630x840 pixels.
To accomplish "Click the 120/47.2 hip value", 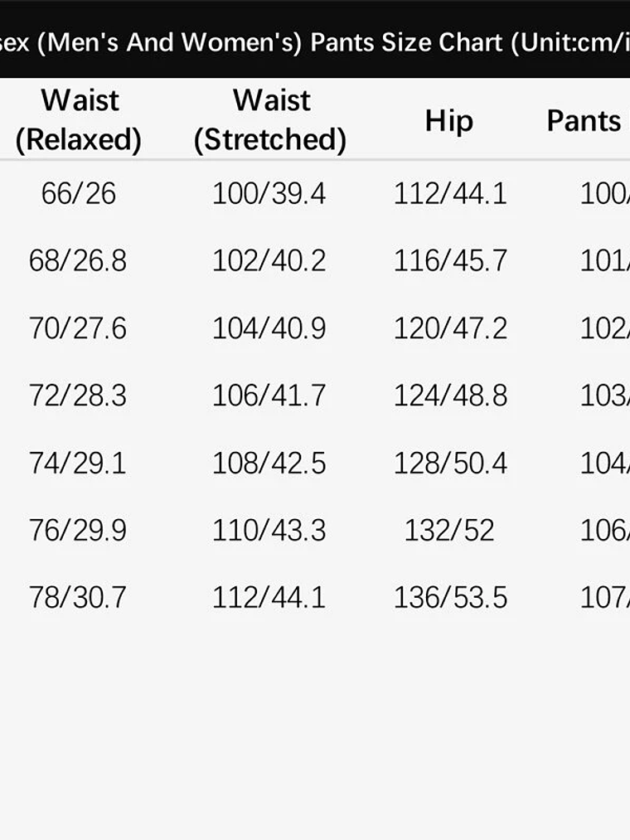I will [450, 328].
